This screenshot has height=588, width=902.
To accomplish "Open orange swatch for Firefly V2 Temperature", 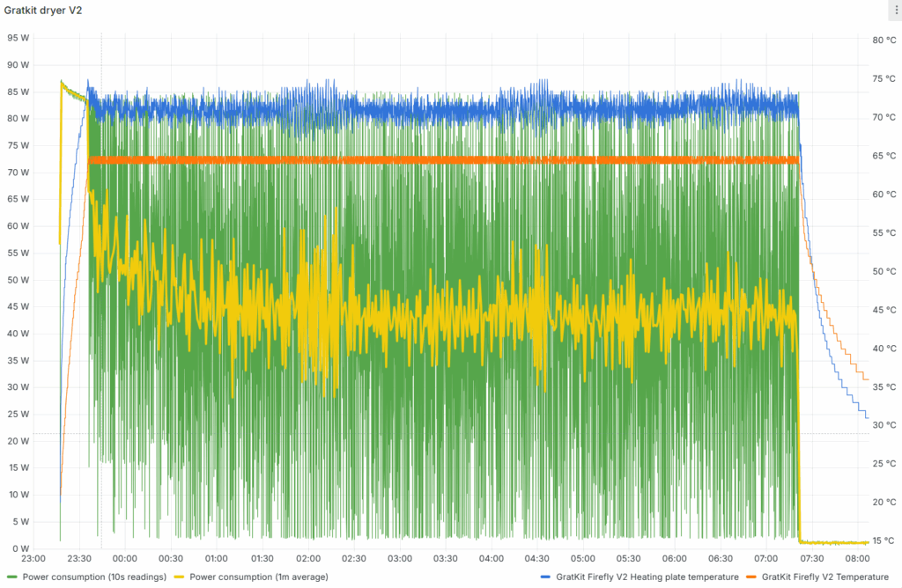I will pyautogui.click(x=751, y=577).
